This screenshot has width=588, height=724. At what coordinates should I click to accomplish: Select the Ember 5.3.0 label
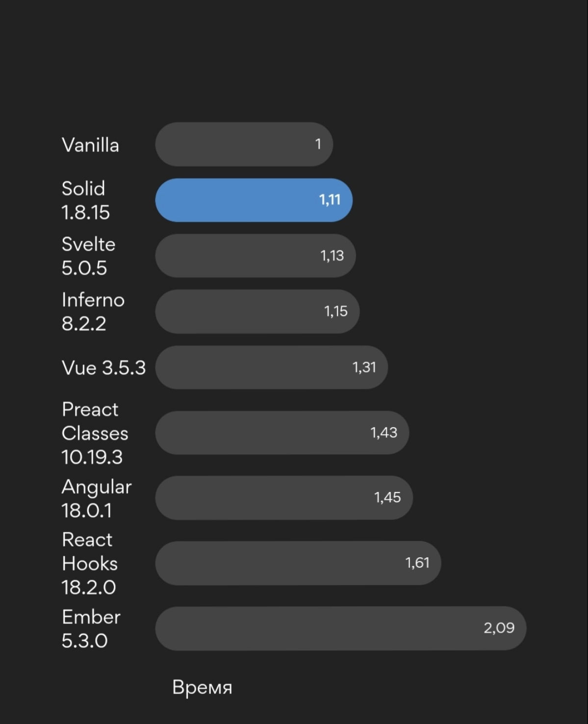tap(91, 629)
